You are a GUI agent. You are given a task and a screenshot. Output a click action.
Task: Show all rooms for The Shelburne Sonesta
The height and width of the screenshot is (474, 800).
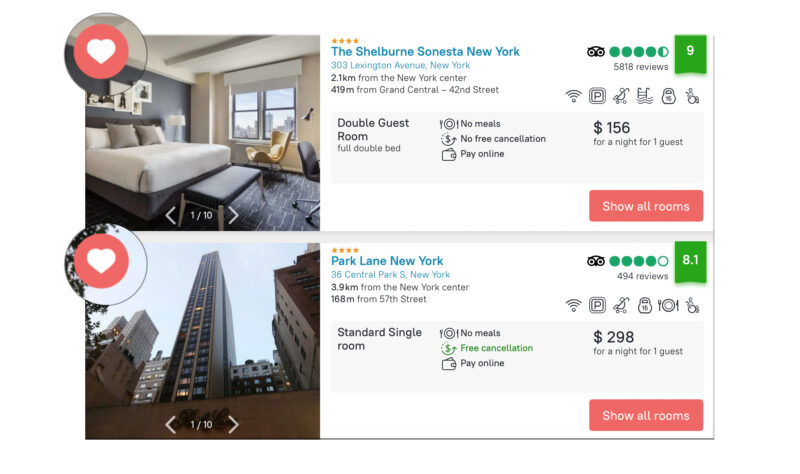pyautogui.click(x=645, y=206)
